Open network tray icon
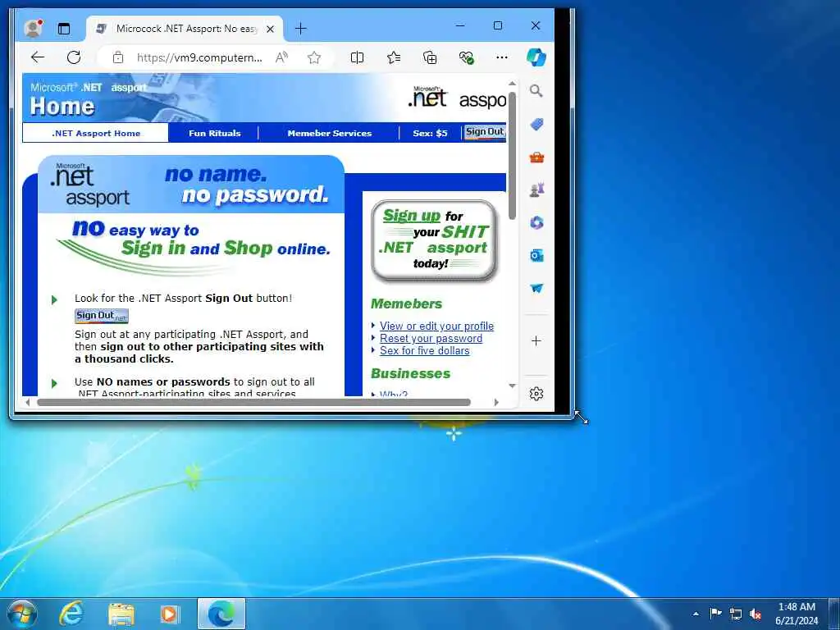840x630 pixels. coord(736,614)
